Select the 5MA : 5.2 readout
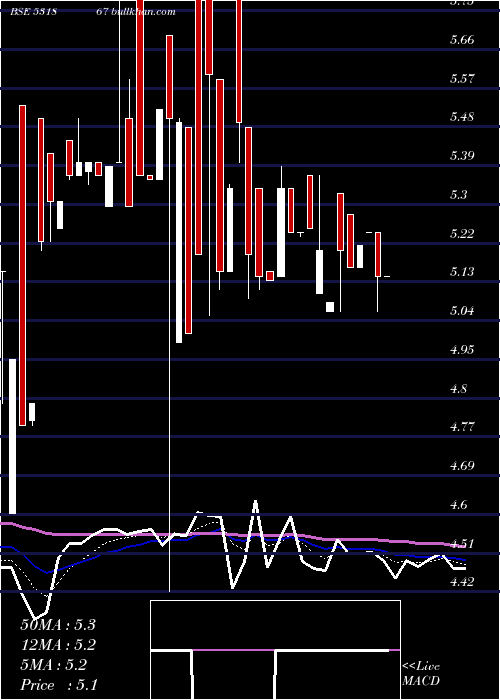 click(x=54, y=665)
